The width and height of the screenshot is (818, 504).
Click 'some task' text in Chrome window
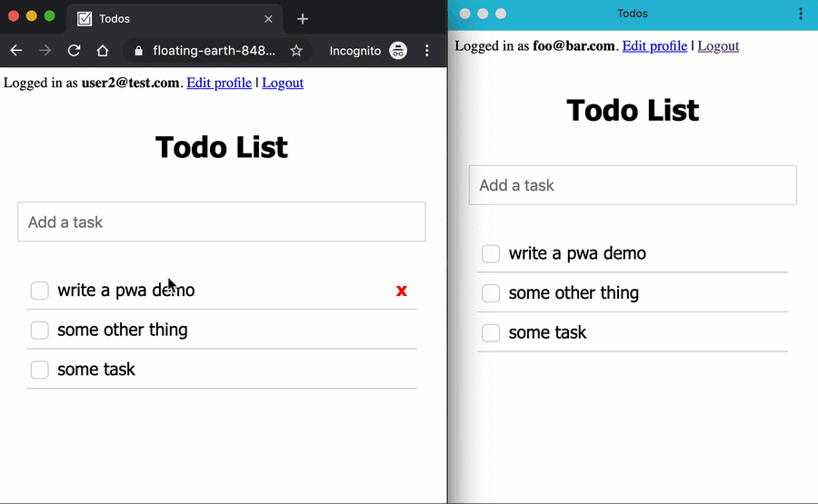click(x=96, y=370)
